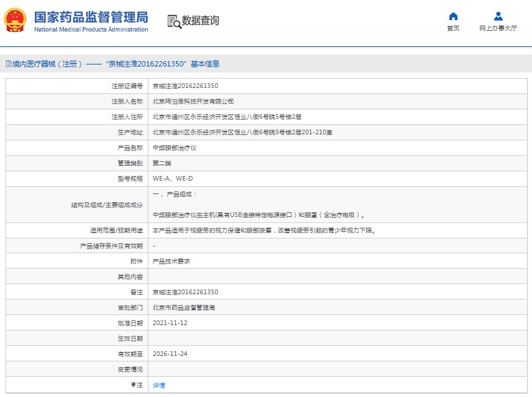Click the 结构及组成/主要组成成分 label

pos(107,205)
